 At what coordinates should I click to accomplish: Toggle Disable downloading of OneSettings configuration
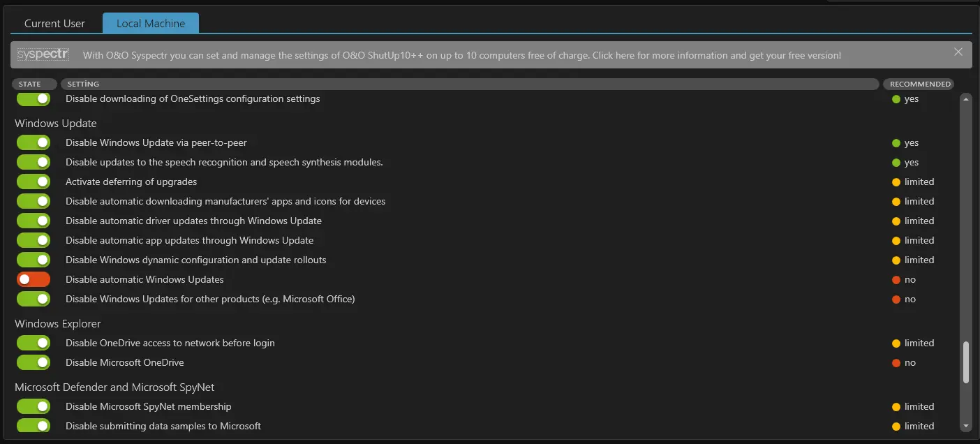click(34, 99)
